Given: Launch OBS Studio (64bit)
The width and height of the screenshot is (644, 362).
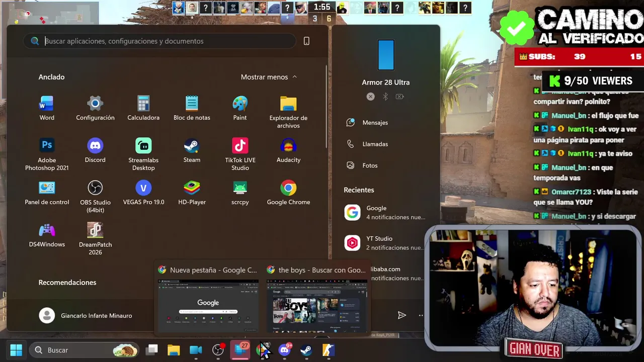Looking at the screenshot, I should pos(95,197).
